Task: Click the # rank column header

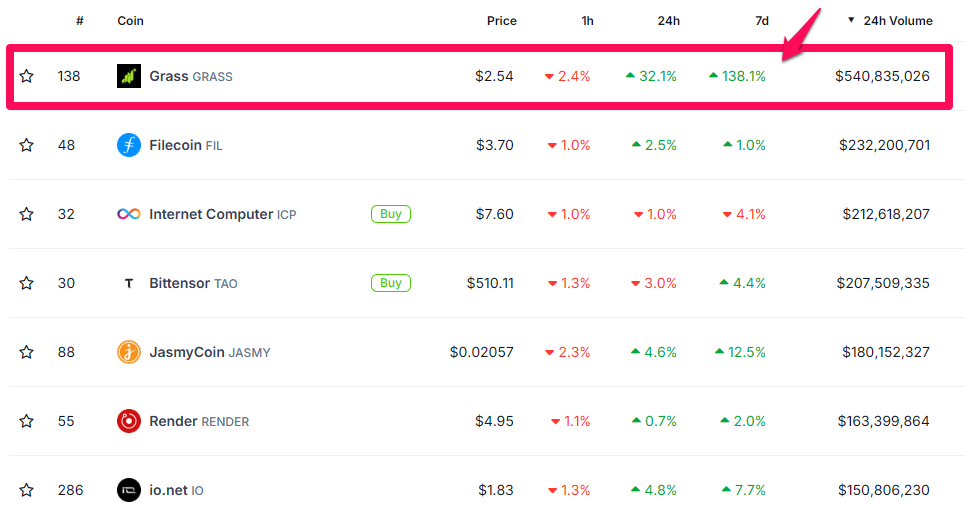Action: pos(79,21)
